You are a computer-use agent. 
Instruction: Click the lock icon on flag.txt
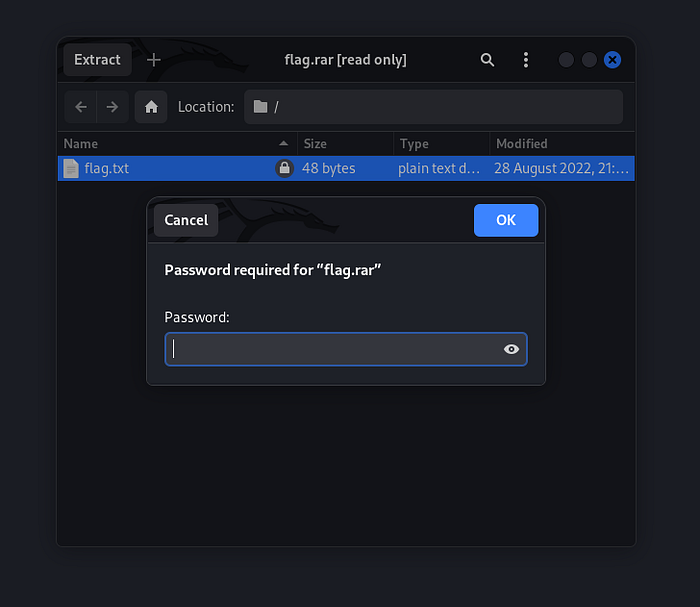(284, 169)
